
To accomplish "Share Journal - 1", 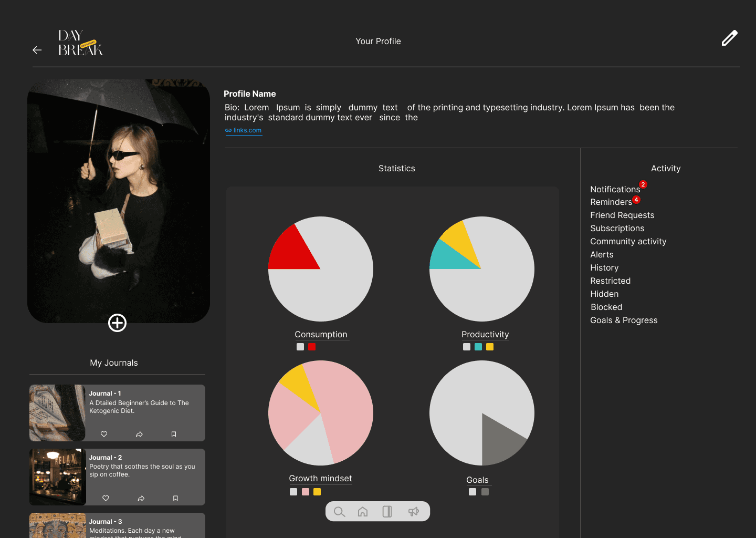I will [x=139, y=434].
